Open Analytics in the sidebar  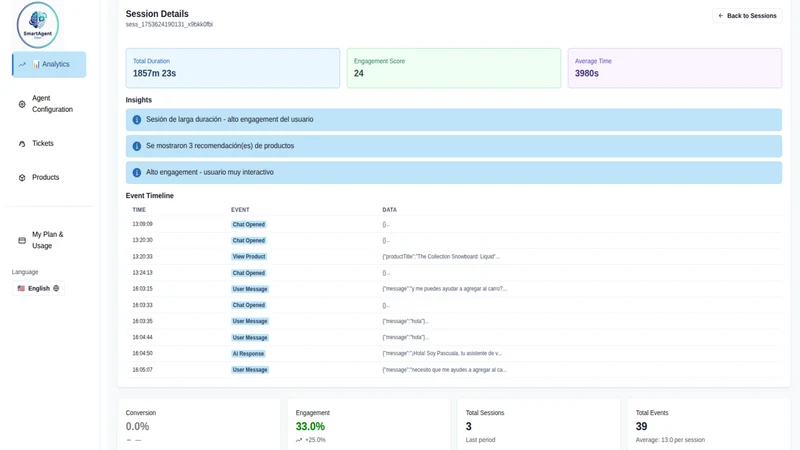click(49, 64)
